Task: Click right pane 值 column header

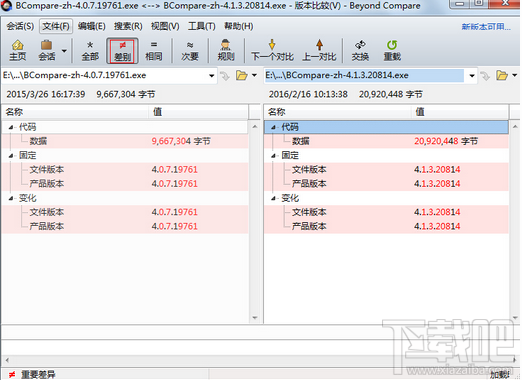Action: click(460, 112)
